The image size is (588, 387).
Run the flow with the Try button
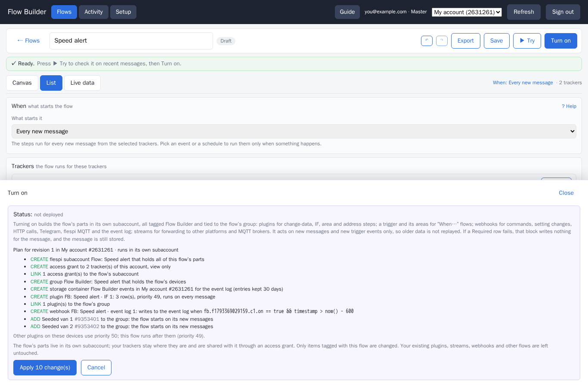pyautogui.click(x=527, y=41)
